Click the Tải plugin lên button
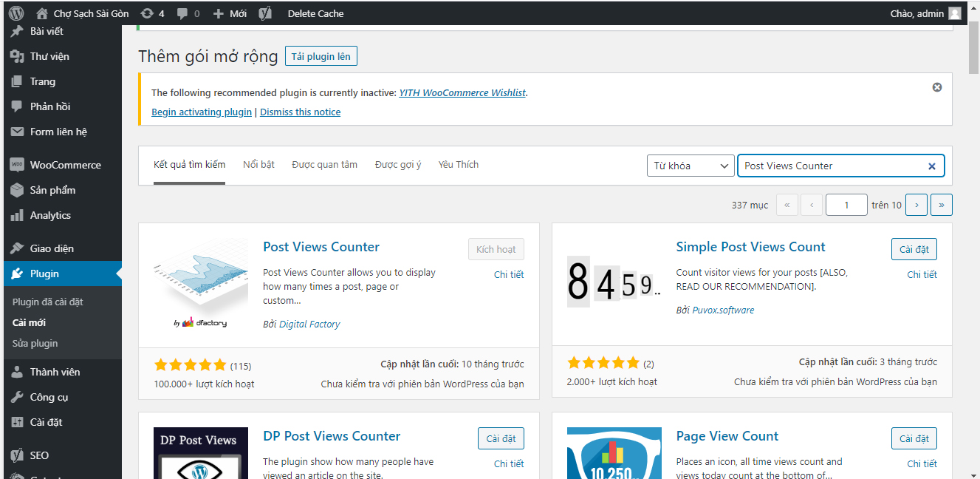Screen dimensions: 980x479 click(x=321, y=55)
